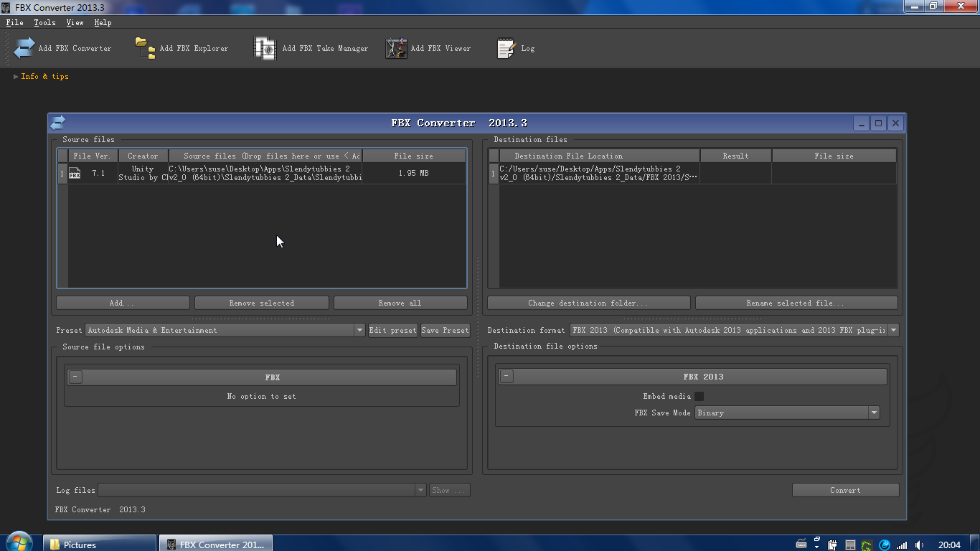Click Change destination folder button

pyautogui.click(x=588, y=303)
